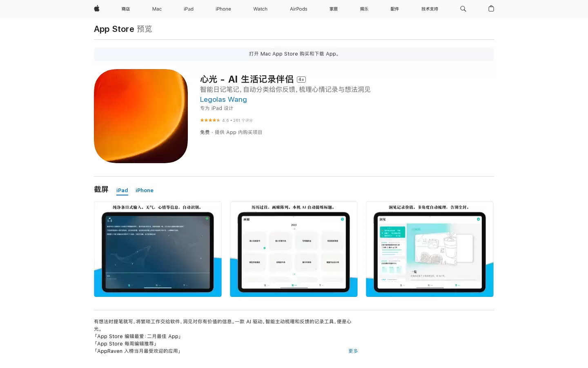Expand description with 更多
This screenshot has width=588, height=368.
(x=353, y=351)
